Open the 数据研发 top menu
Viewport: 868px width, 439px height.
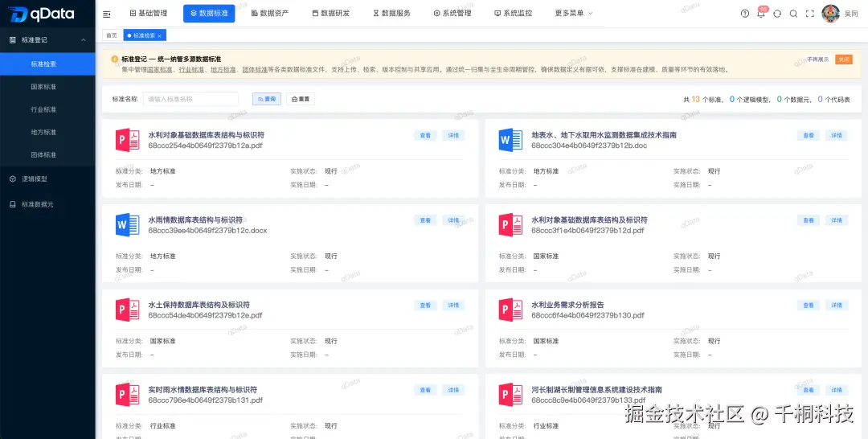[x=330, y=14]
